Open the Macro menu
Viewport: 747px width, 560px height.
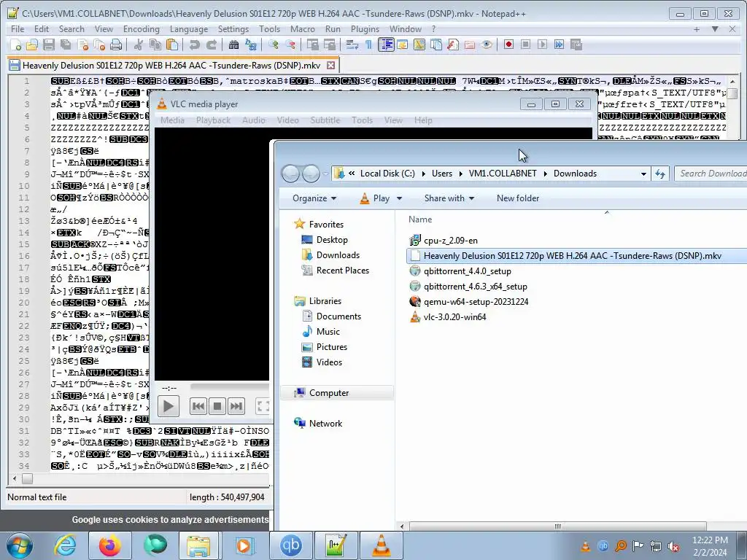coord(303,29)
